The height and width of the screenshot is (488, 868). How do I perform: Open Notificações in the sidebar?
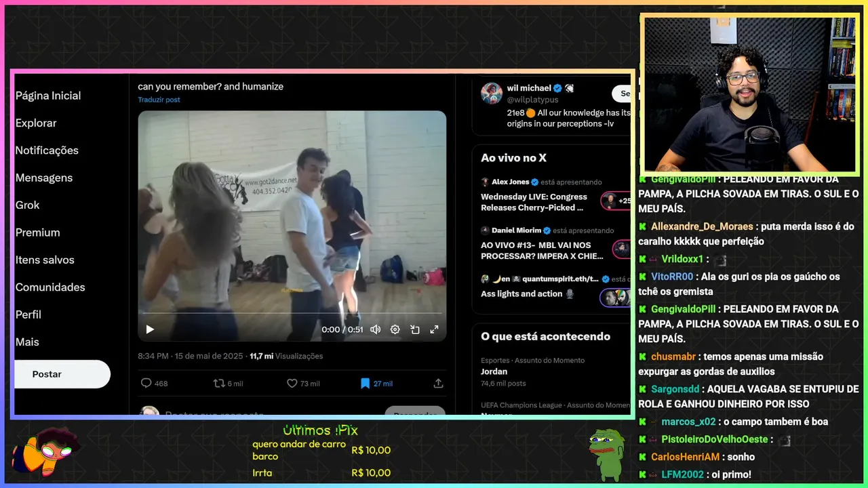point(47,150)
